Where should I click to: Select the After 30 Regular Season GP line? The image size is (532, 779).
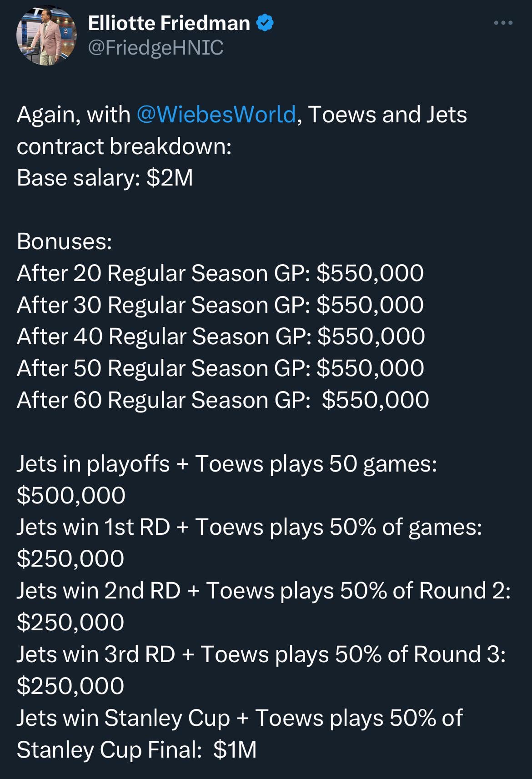(220, 305)
